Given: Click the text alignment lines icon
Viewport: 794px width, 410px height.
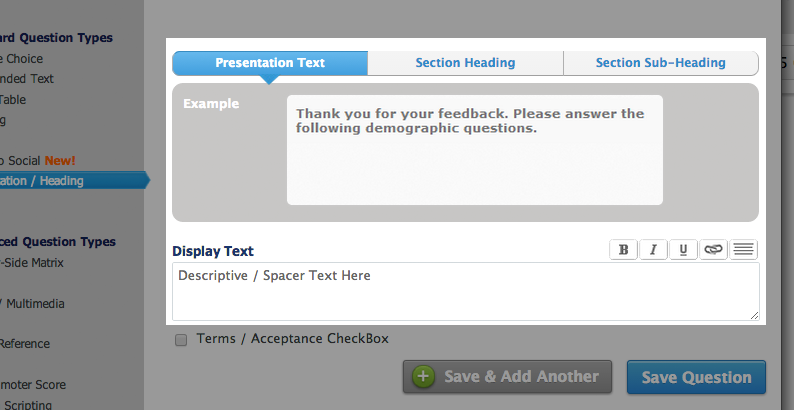Looking at the screenshot, I should click(743, 250).
